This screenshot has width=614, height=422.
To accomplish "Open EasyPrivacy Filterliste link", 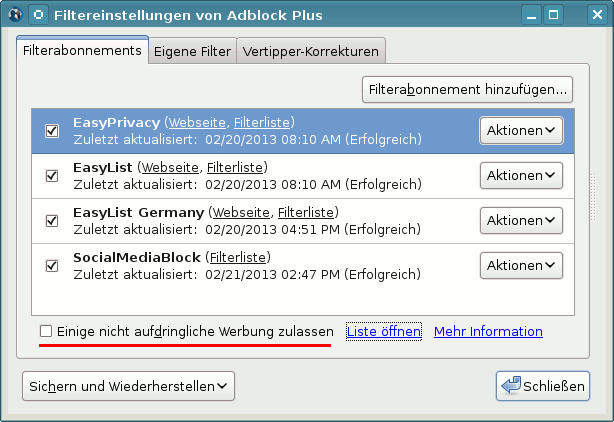I will point(262,123).
